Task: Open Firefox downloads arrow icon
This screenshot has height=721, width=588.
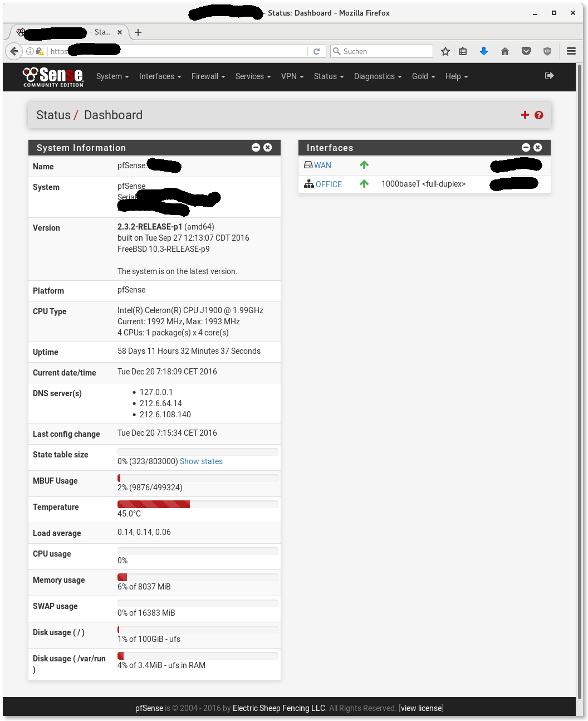Action: 484,51
